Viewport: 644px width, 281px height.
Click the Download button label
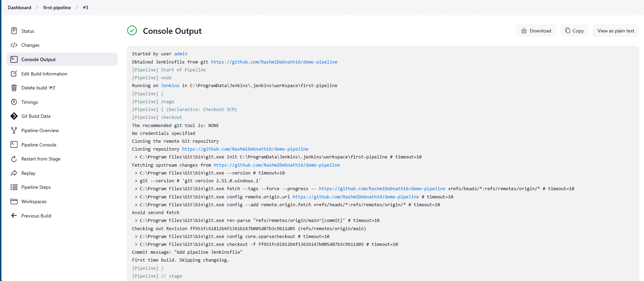tap(540, 31)
